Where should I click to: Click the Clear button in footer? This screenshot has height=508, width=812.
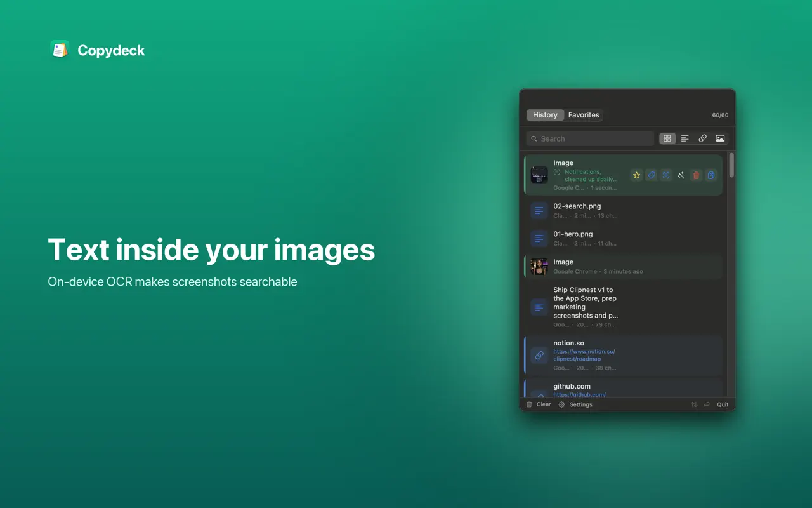pyautogui.click(x=539, y=404)
